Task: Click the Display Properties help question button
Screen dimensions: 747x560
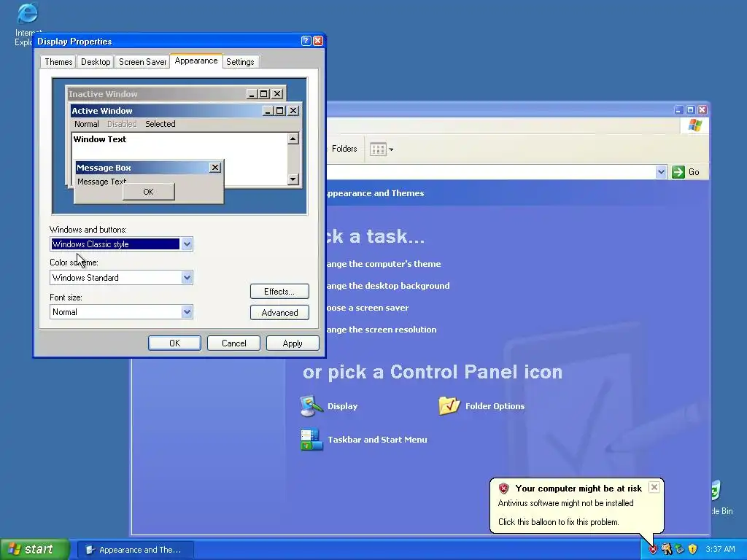Action: [x=306, y=41]
